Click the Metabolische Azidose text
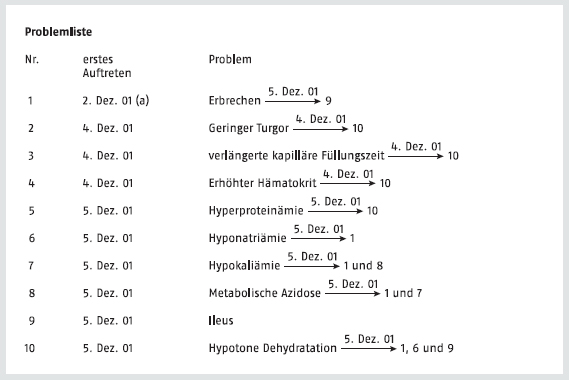This screenshot has width=569, height=380. (x=265, y=293)
